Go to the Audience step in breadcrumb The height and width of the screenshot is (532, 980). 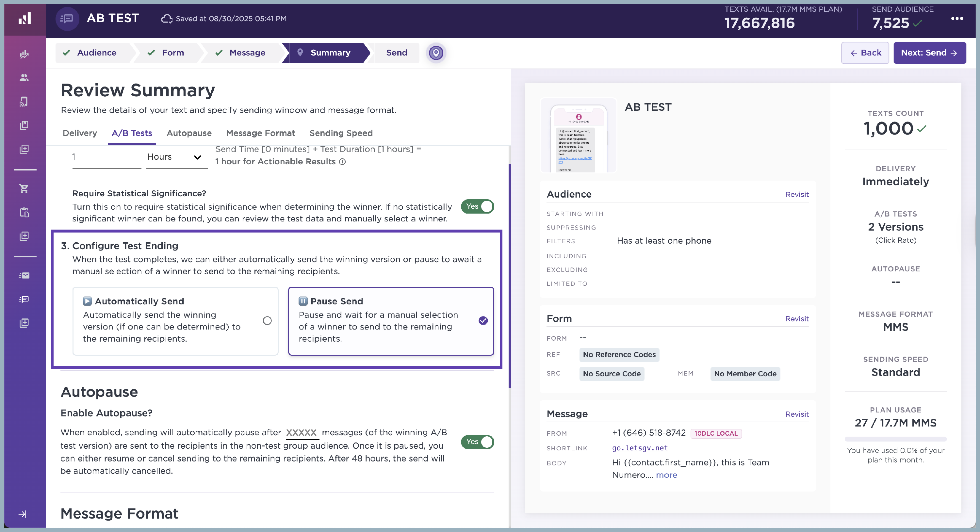point(97,53)
